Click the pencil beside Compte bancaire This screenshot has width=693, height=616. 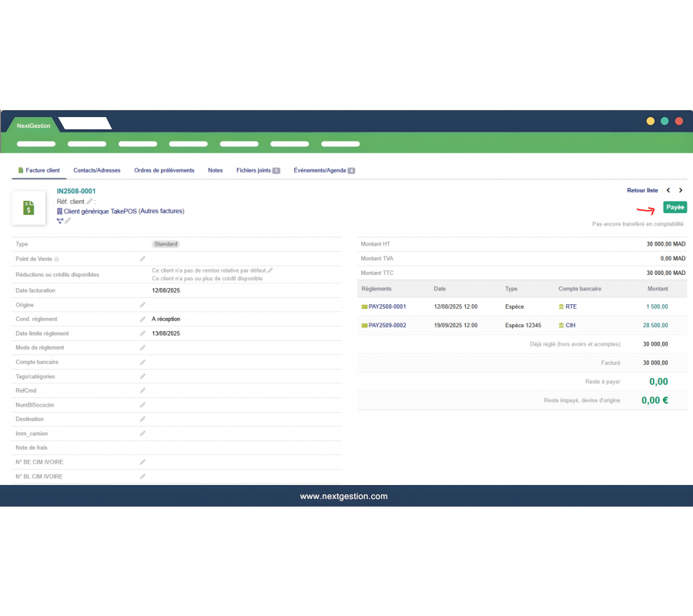click(x=142, y=362)
